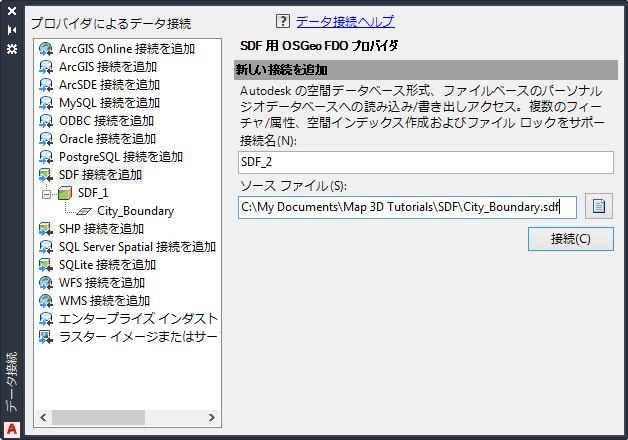The height and width of the screenshot is (440, 628).
Task: Close the data connect palette
Action: [12, 11]
